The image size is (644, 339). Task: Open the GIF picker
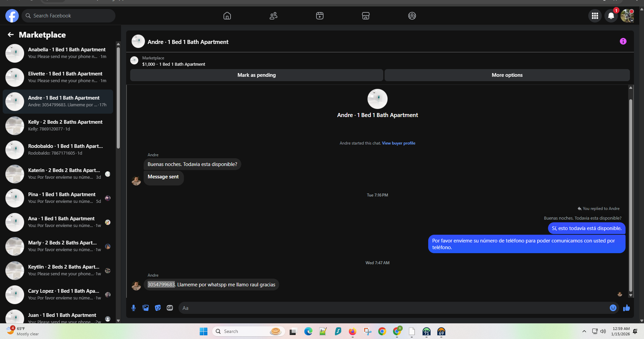pyautogui.click(x=170, y=308)
